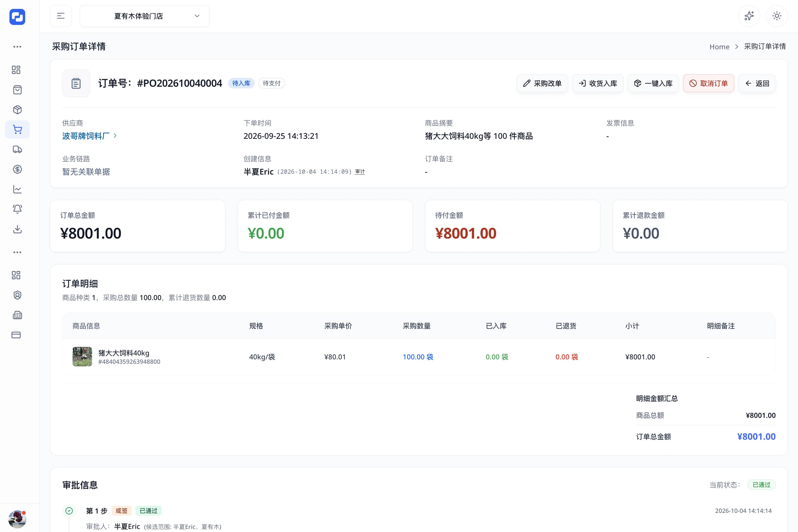Viewport: 798px width, 532px height.
Task: Click the 一键入库 button
Action: click(653, 83)
